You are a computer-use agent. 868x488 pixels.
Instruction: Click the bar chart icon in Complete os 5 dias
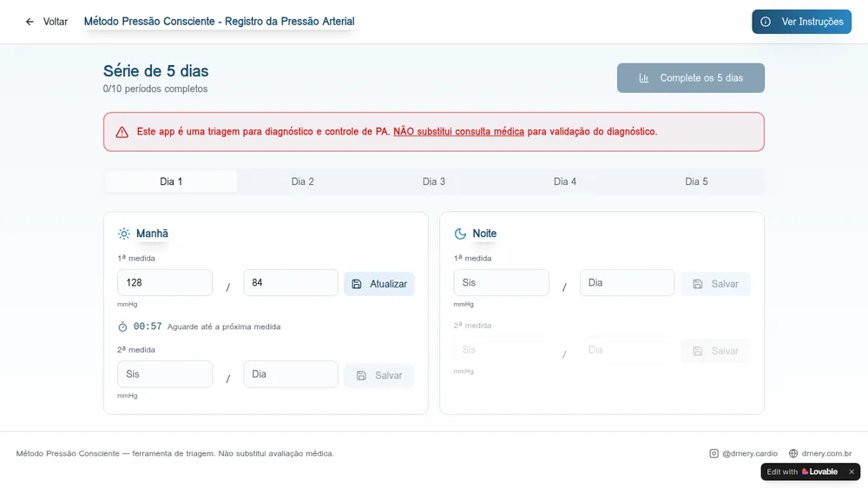pyautogui.click(x=644, y=78)
